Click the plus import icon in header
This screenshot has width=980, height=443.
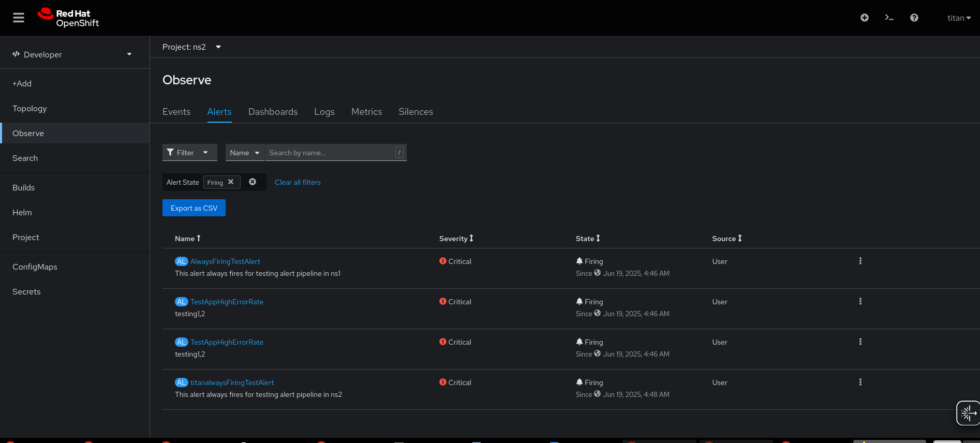(864, 18)
